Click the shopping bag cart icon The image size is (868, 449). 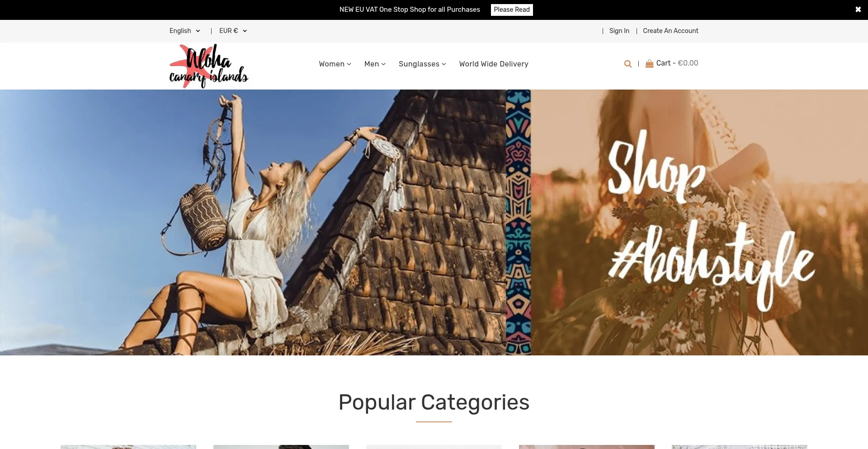(649, 63)
